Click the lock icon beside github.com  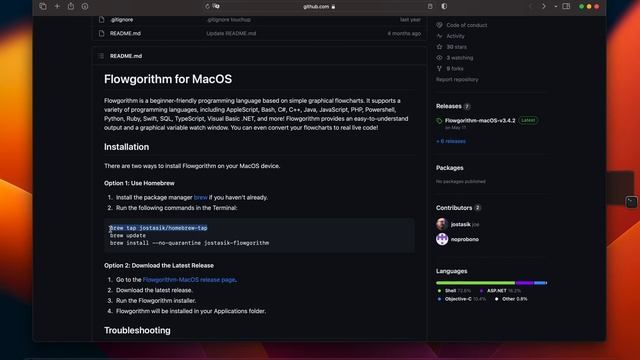[333, 7]
